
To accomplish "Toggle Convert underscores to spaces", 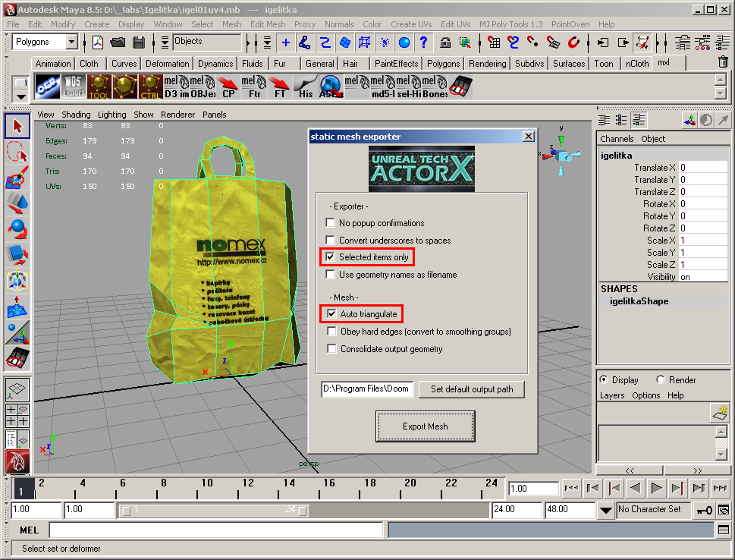I will 331,240.
